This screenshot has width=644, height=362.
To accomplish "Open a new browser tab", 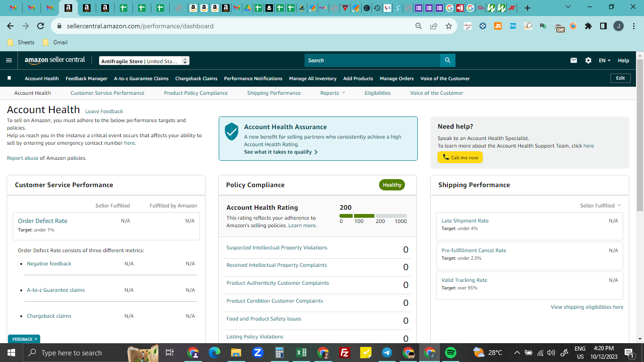I will click(528, 8).
